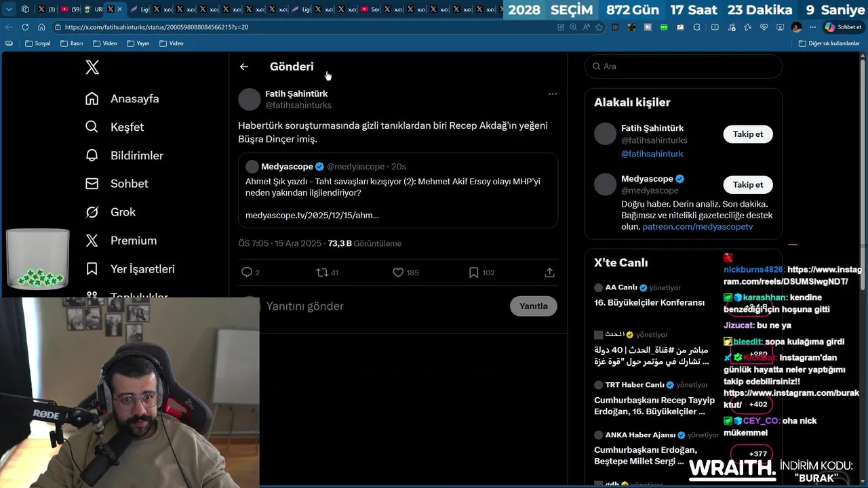
Task: Open the three-dot menu on the post
Action: pyautogui.click(x=553, y=94)
